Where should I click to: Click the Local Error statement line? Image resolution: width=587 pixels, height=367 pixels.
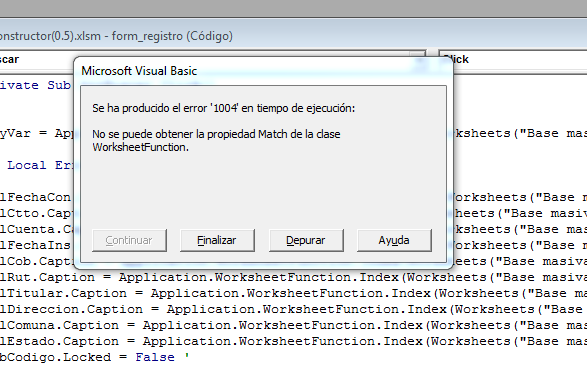[37, 166]
